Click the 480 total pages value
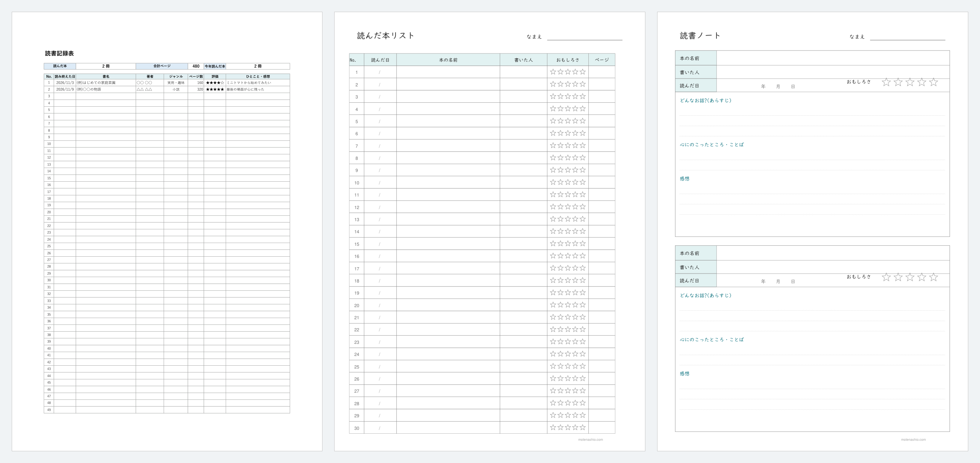This screenshot has height=463, width=980. (196, 66)
